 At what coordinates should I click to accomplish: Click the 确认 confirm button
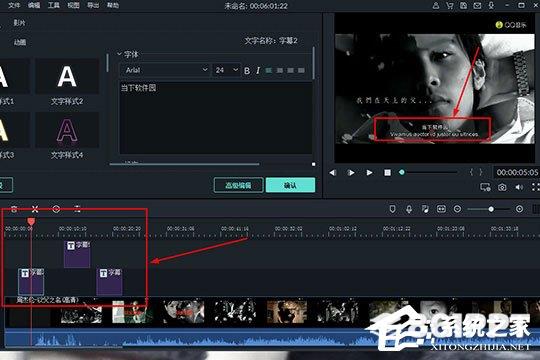[290, 185]
